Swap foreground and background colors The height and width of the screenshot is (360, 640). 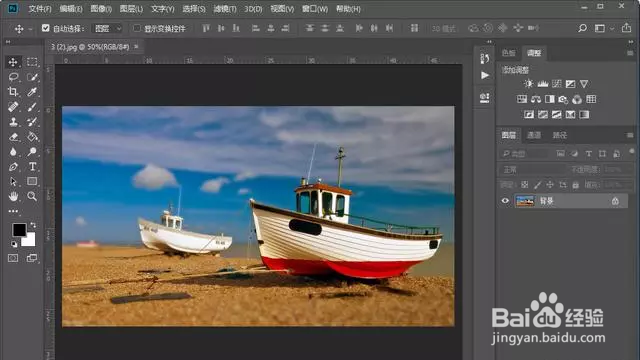tap(33, 225)
